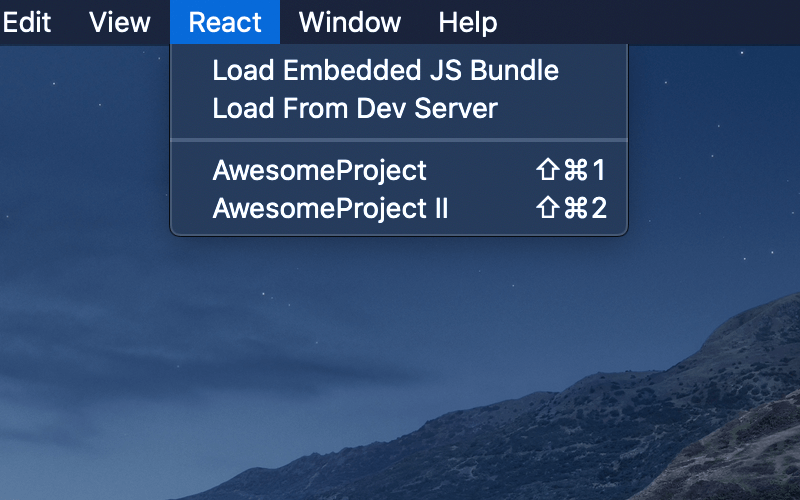The width and height of the screenshot is (800, 500).
Task: Open the Help menu
Action: point(468,22)
